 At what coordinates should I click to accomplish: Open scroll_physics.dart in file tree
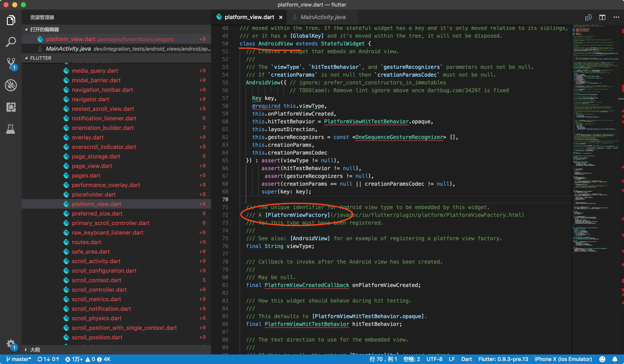pyautogui.click(x=96, y=318)
